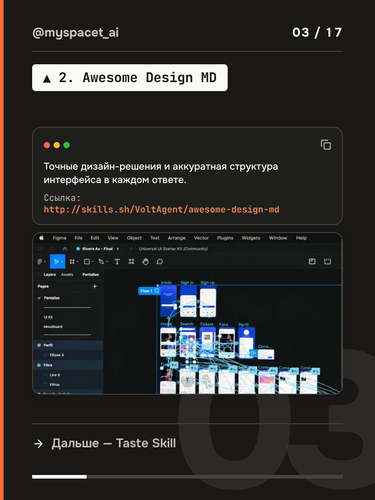Select the Frame tool
This screenshot has width=375, height=500.
coord(73,262)
